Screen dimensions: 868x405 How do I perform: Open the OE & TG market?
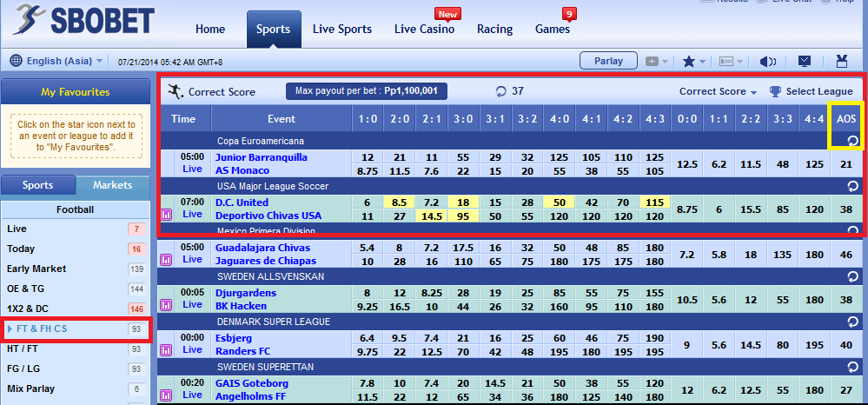(x=76, y=289)
